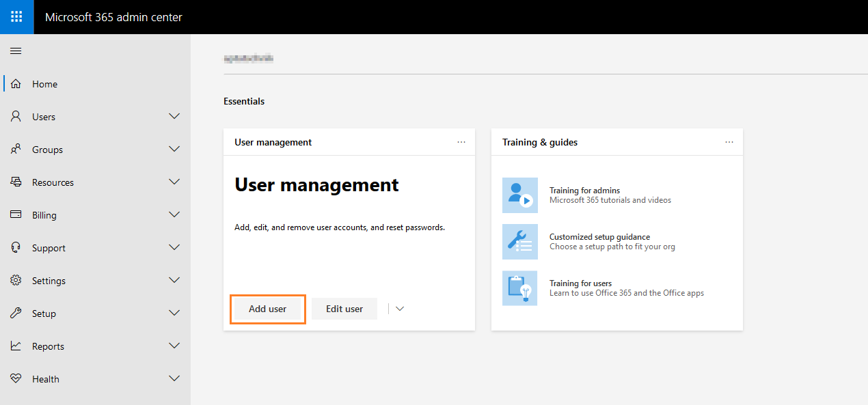Click the Resources icon in sidebar
Screen dimensions: 868x405
16,182
